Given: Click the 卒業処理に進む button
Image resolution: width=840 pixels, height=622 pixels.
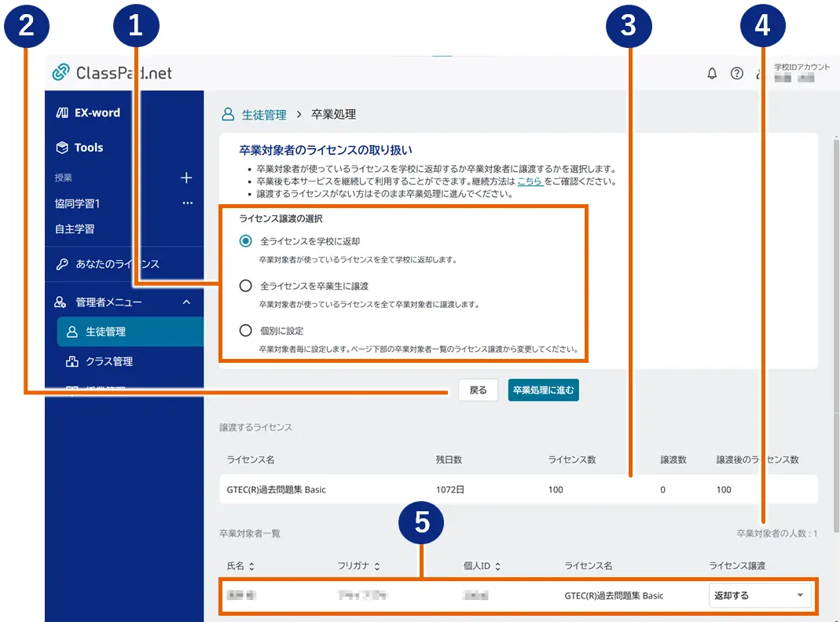Looking at the screenshot, I should (543, 390).
